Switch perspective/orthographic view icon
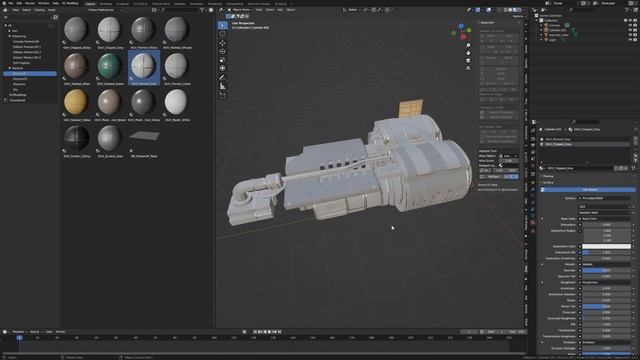The image size is (640, 360). pos(468,68)
